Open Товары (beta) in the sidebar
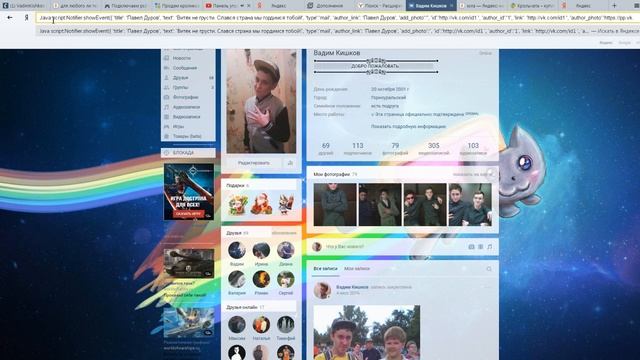 (187, 136)
